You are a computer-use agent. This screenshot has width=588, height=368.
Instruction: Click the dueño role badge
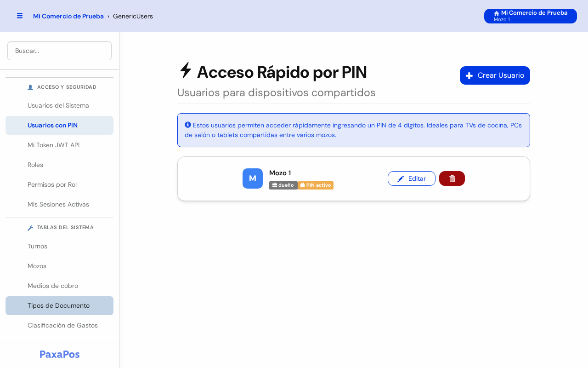point(283,185)
